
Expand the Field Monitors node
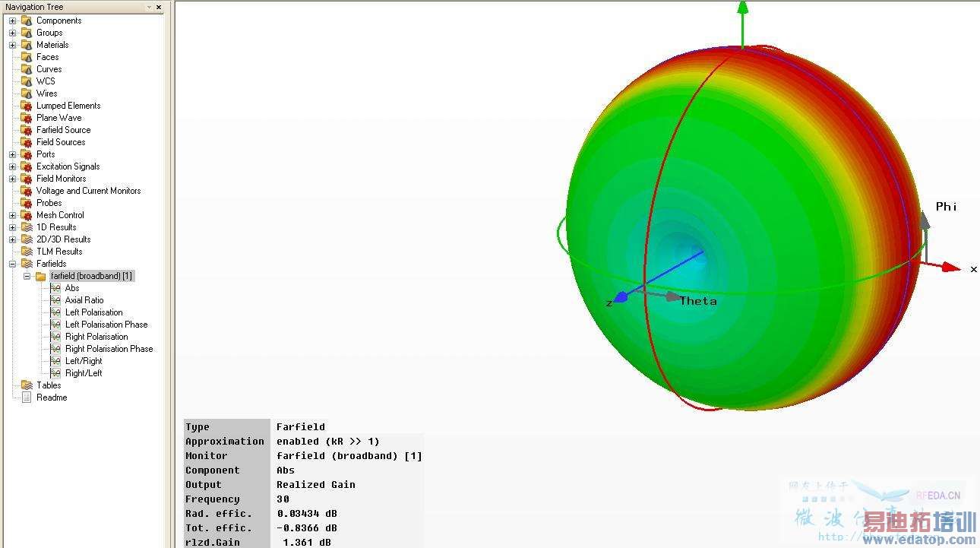click(x=12, y=179)
